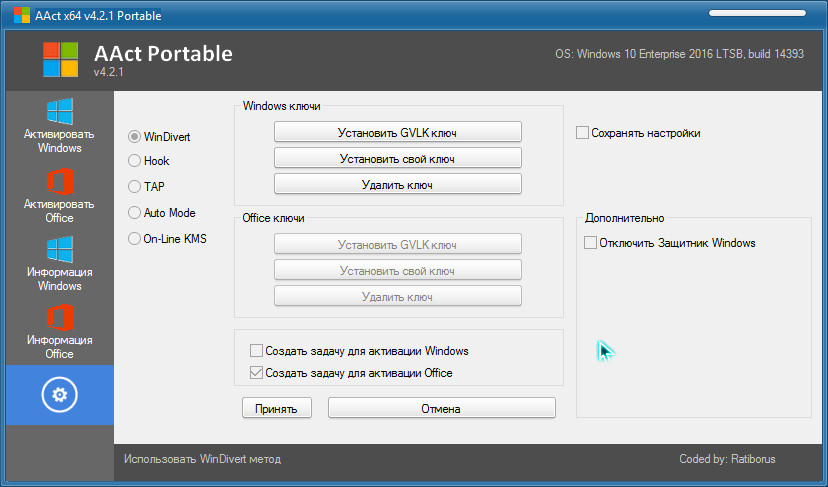This screenshot has height=487, width=828.
Task: Click the settings gear icon in sidebar
Action: coord(59,395)
